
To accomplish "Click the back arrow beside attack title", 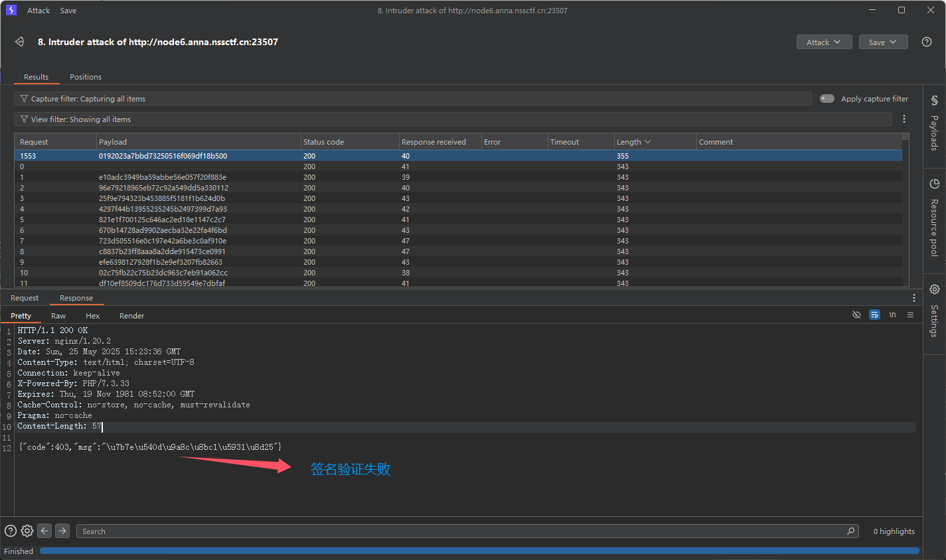I will [19, 42].
